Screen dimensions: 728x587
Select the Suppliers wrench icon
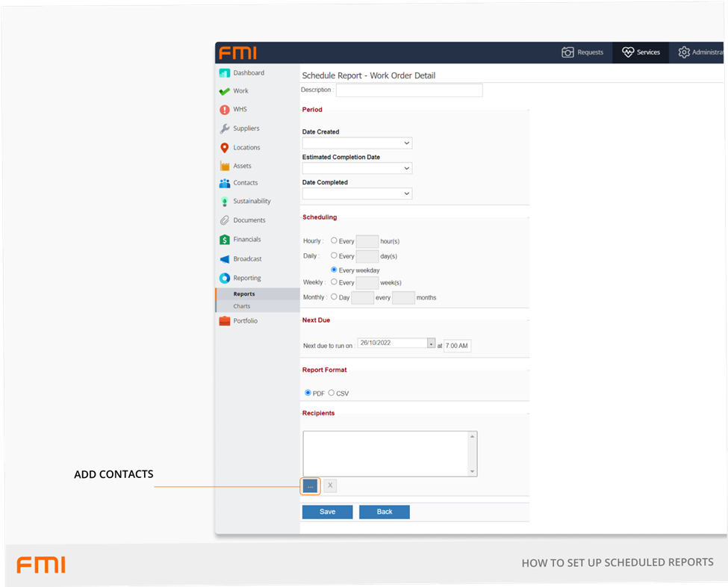coord(224,128)
